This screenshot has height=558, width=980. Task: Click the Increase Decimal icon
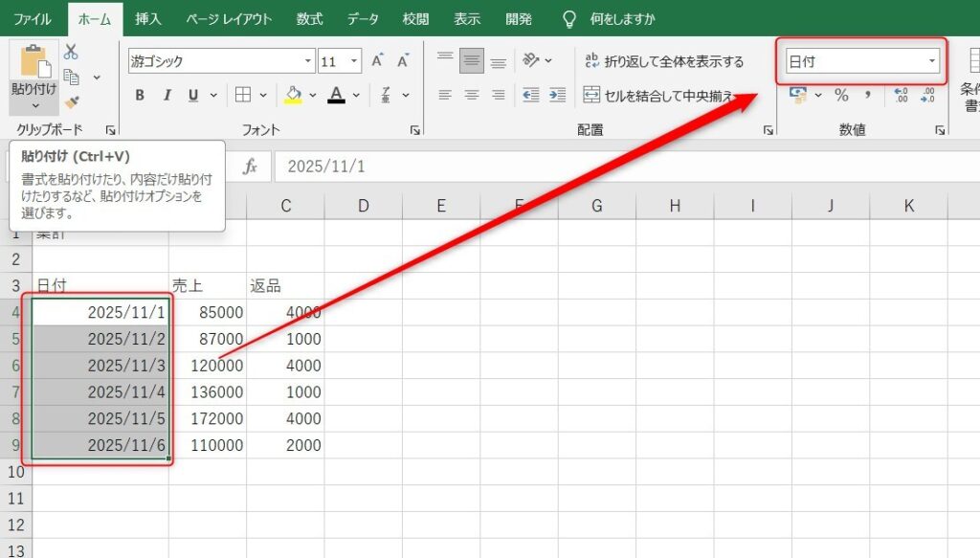pyautogui.click(x=903, y=95)
